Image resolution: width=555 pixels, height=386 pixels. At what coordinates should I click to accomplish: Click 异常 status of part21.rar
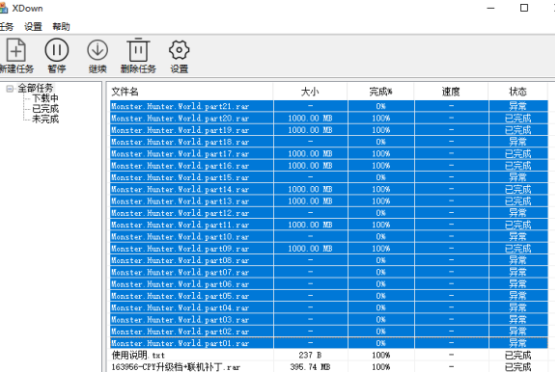518,106
